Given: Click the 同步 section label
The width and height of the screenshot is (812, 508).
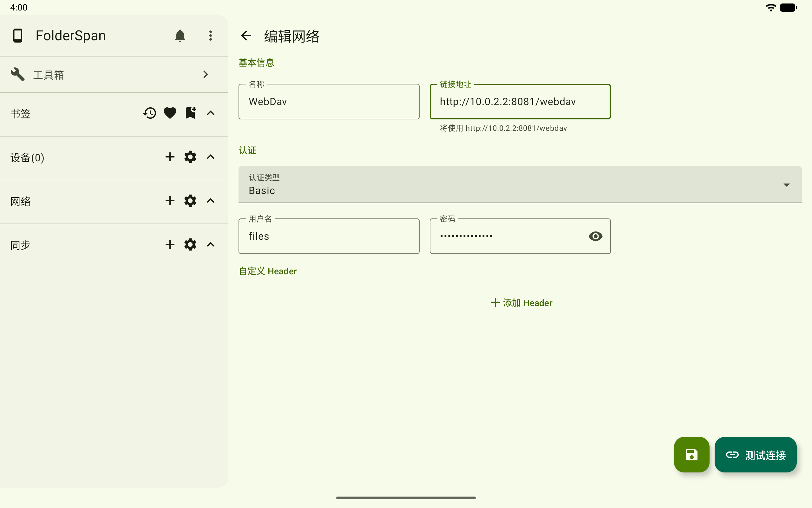Looking at the screenshot, I should pos(21,245).
